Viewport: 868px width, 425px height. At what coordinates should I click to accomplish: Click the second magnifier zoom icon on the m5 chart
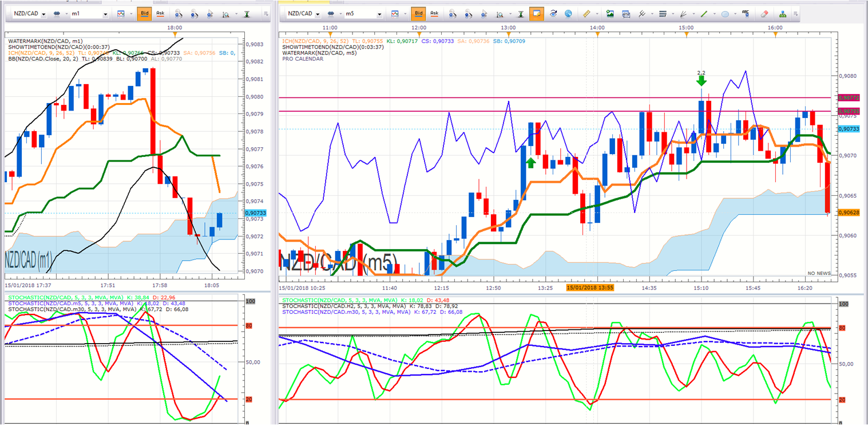(x=469, y=13)
